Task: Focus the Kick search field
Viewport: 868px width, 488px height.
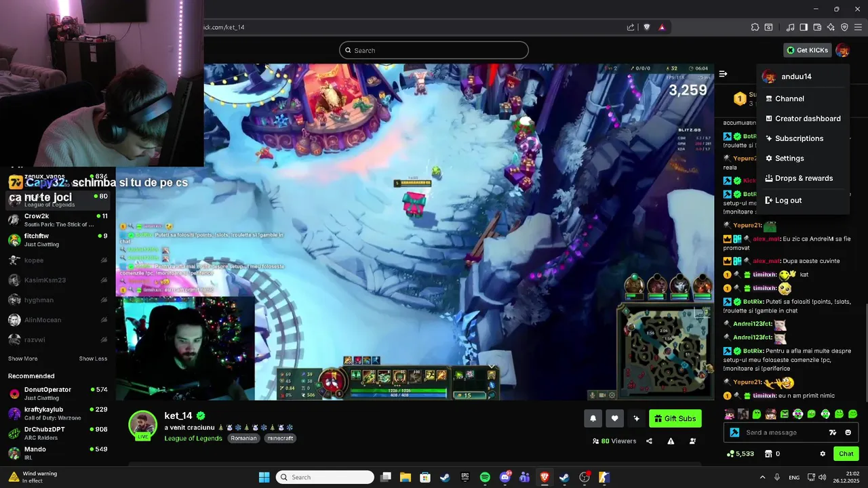Action: click(434, 50)
